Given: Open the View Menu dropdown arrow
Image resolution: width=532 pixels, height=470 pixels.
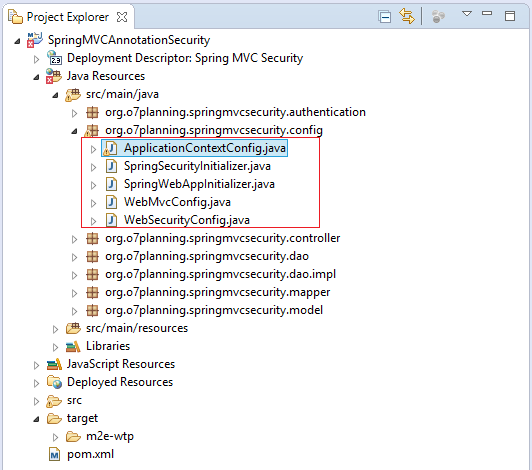Looking at the screenshot, I should click(467, 14).
